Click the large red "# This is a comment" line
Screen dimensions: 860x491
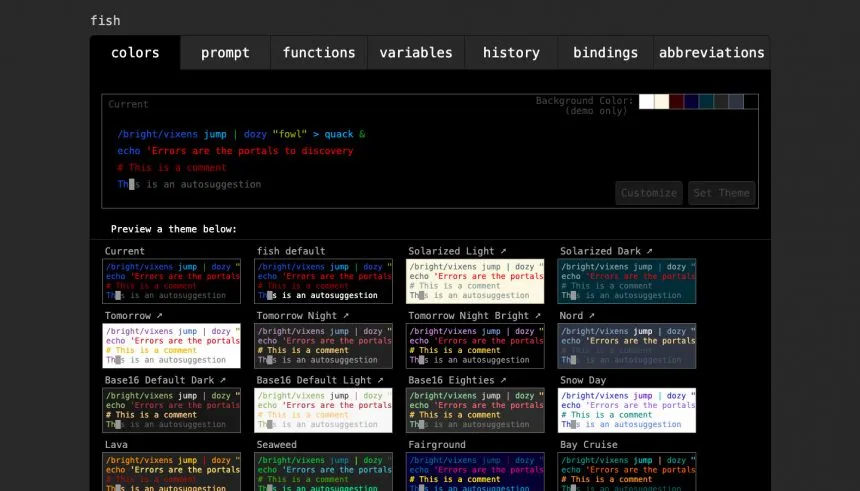pos(172,168)
